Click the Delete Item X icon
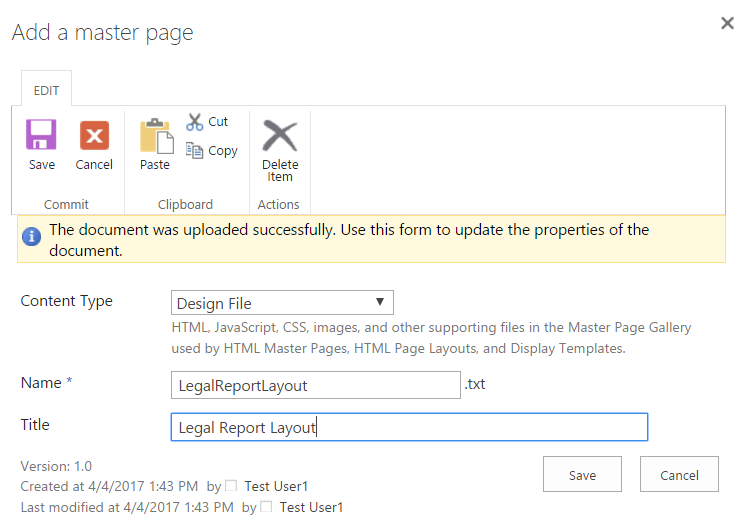Image resolution: width=750 pixels, height=530 pixels. [x=280, y=135]
